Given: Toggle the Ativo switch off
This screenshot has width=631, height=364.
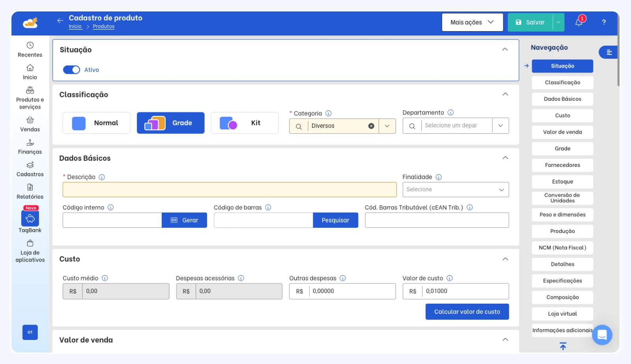Looking at the screenshot, I should pos(71,70).
